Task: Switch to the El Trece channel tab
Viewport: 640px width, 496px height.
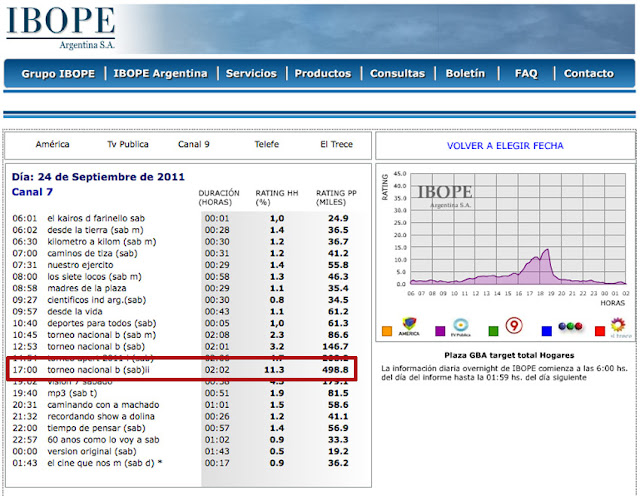Action: (336, 144)
